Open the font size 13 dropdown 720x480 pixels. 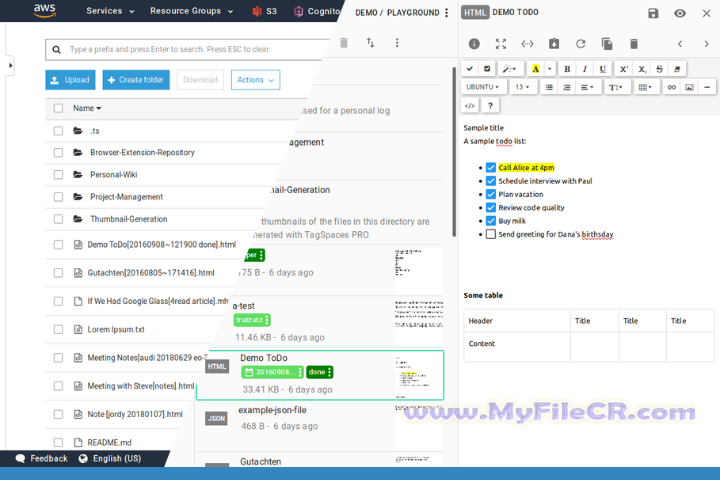pos(523,87)
